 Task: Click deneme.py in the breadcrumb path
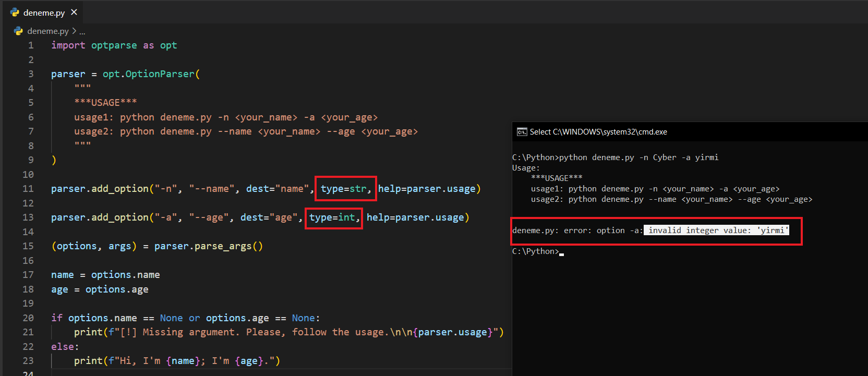pos(47,31)
